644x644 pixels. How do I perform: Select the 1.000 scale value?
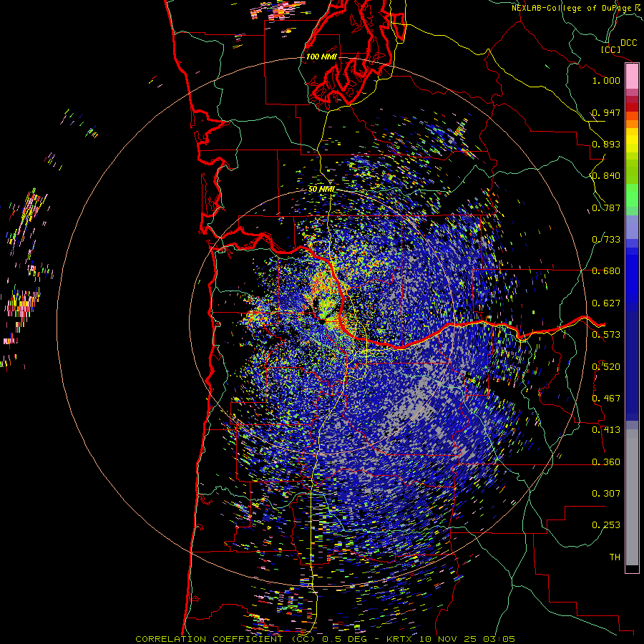point(606,80)
